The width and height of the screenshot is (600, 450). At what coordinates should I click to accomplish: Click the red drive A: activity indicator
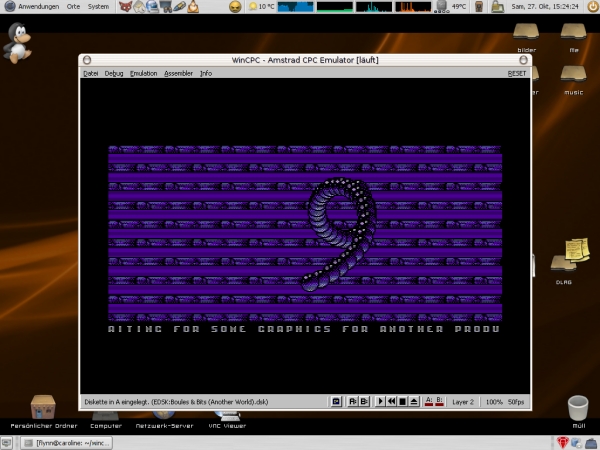point(429,401)
